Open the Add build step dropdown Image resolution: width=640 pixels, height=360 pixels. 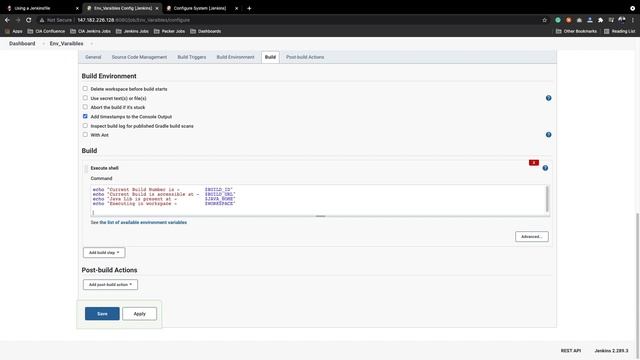point(104,253)
